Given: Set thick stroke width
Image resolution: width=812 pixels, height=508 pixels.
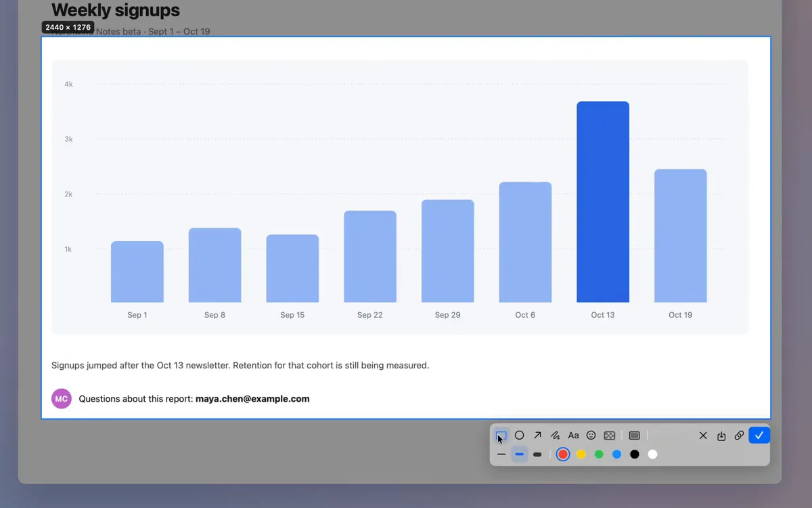Looking at the screenshot, I should [537, 454].
